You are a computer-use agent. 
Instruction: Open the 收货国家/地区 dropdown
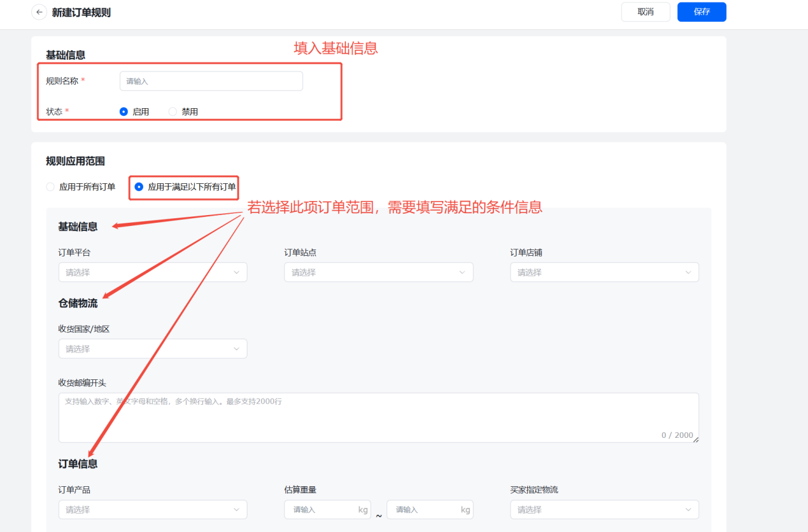click(x=153, y=349)
